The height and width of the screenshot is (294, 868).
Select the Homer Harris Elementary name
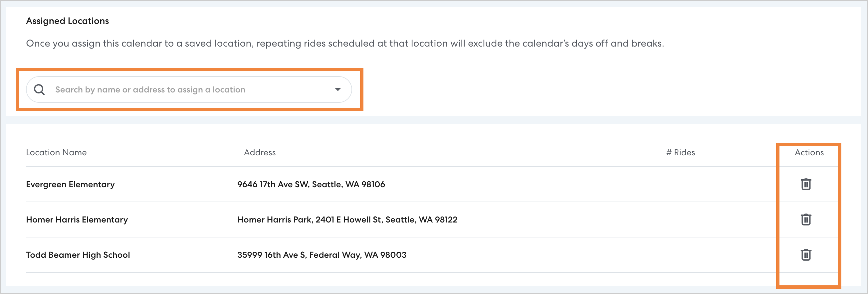pyautogui.click(x=77, y=220)
